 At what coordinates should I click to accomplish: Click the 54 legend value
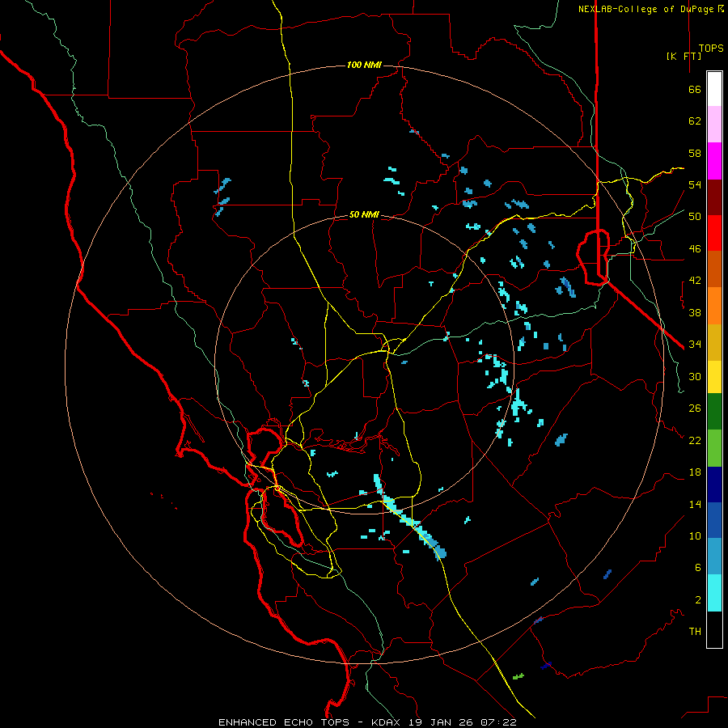click(x=695, y=184)
